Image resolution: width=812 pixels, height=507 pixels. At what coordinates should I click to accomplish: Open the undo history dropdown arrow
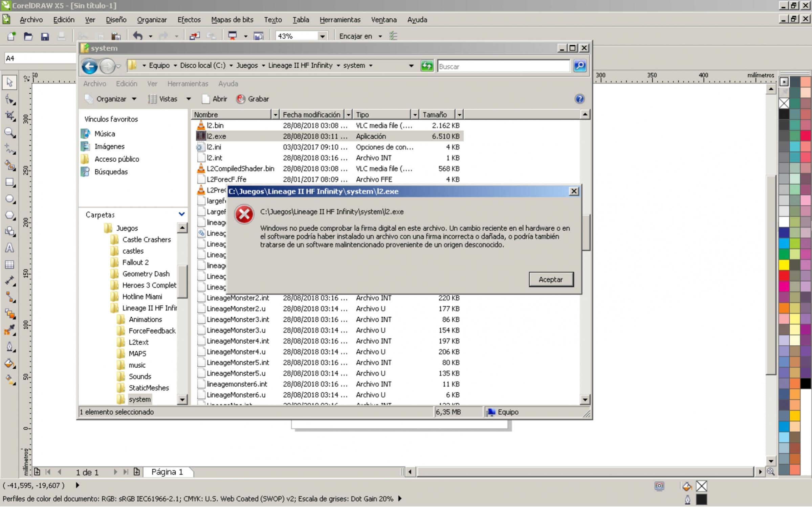150,36
